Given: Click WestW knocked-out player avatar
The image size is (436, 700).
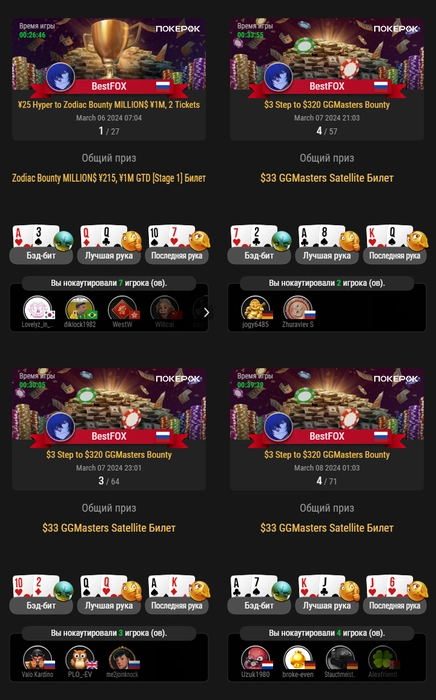Looking at the screenshot, I should pos(122,308).
